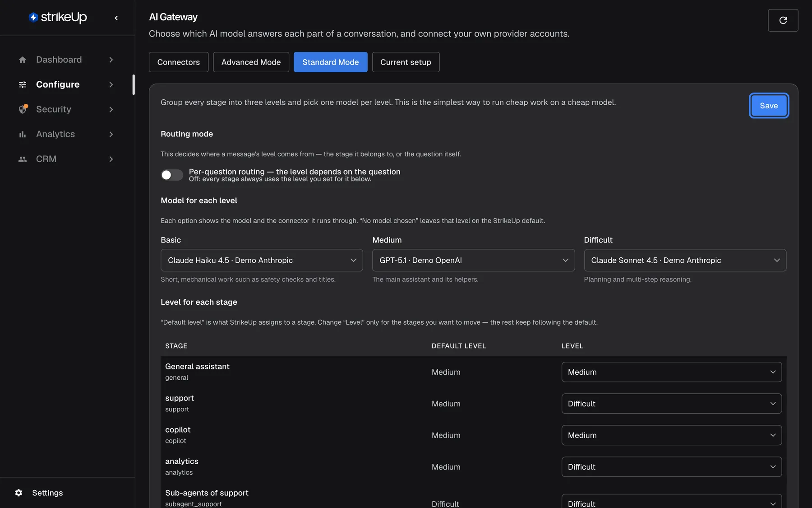Click the 'General assistant' stage name

(197, 367)
